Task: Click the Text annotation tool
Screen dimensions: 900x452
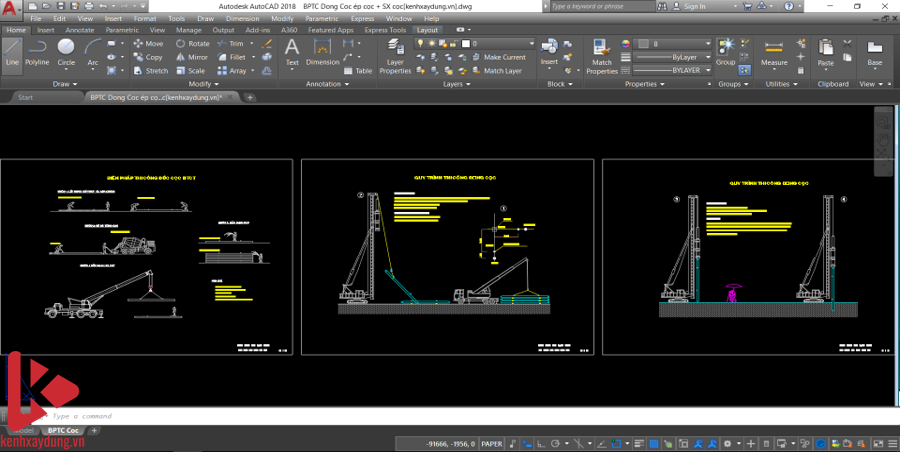Action: tap(292, 52)
